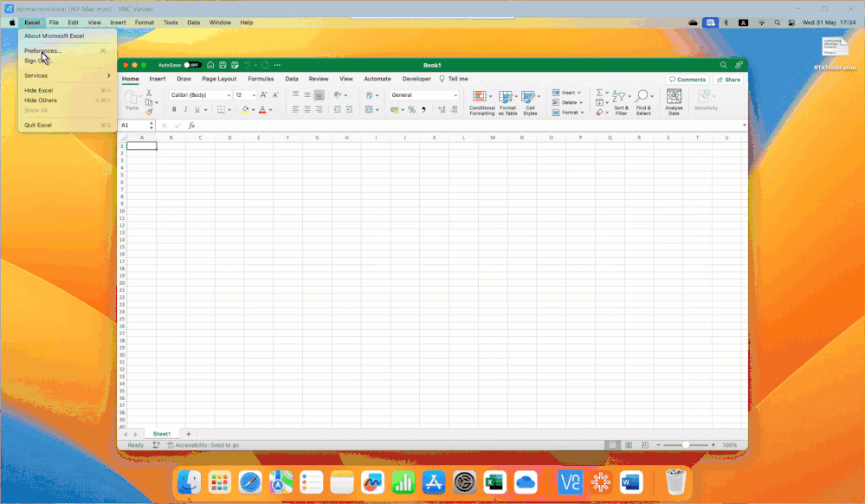Click the Comments button
The image size is (865, 504).
click(687, 80)
